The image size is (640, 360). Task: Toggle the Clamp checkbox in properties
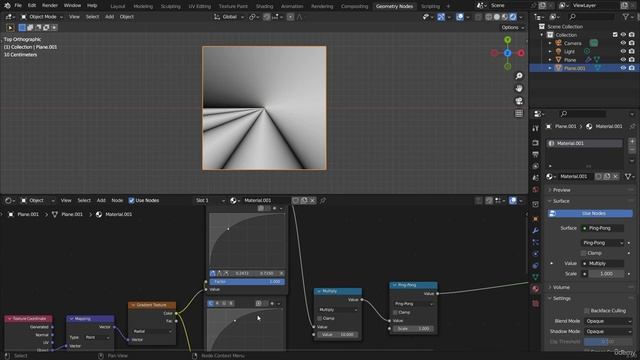pos(584,253)
